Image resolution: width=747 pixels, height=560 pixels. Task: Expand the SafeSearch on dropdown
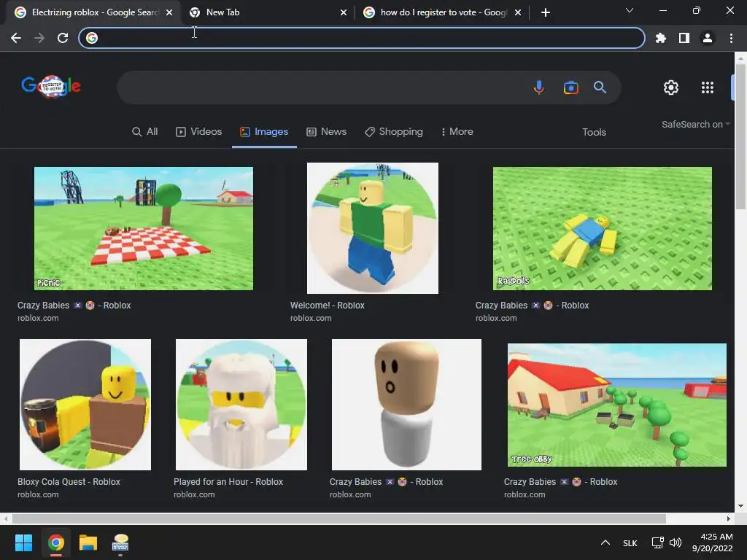pos(695,124)
